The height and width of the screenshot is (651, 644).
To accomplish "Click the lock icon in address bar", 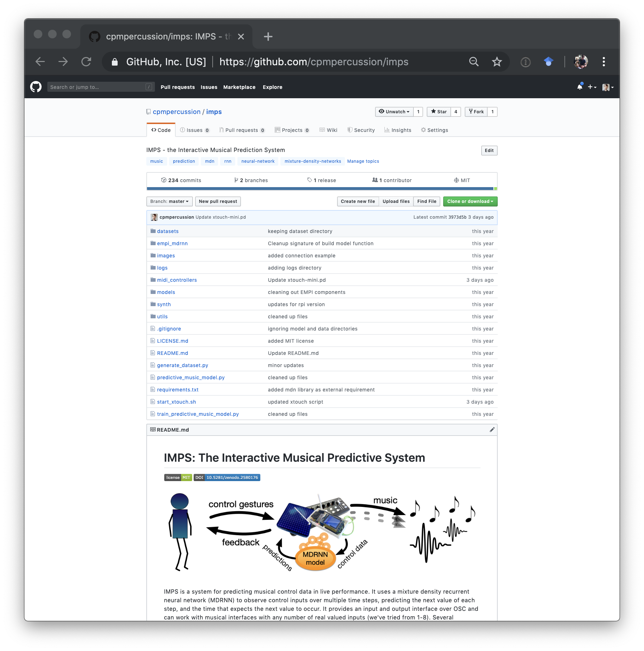I will click(x=115, y=62).
